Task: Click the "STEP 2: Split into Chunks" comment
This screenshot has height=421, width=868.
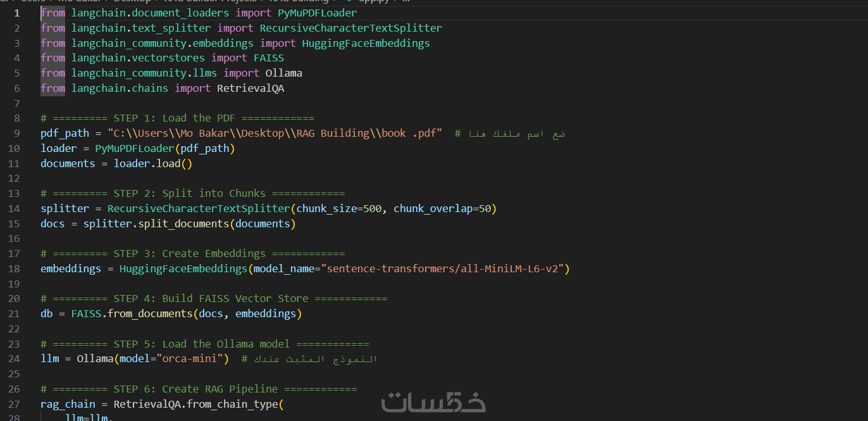Action: (192, 193)
